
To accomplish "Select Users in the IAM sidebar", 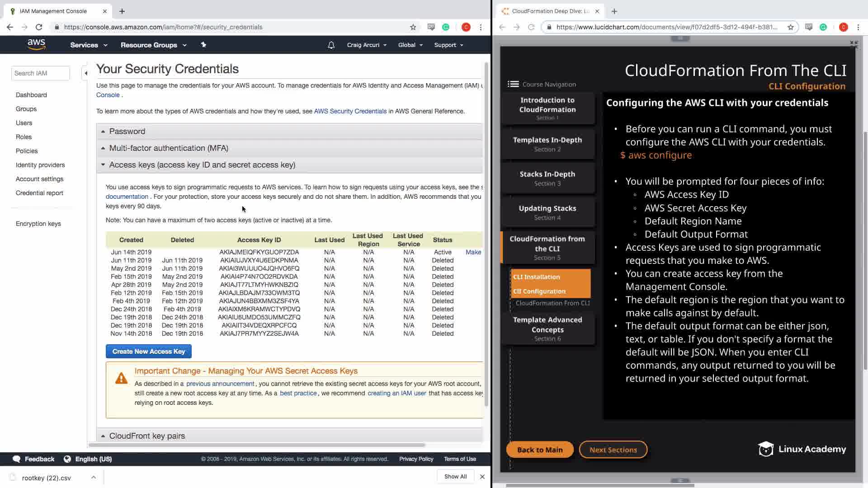I will coord(24,123).
